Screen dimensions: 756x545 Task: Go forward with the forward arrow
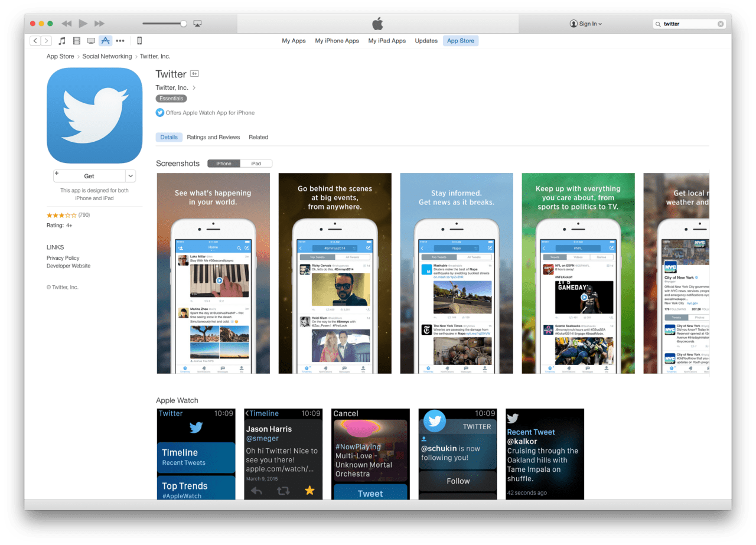click(x=46, y=41)
